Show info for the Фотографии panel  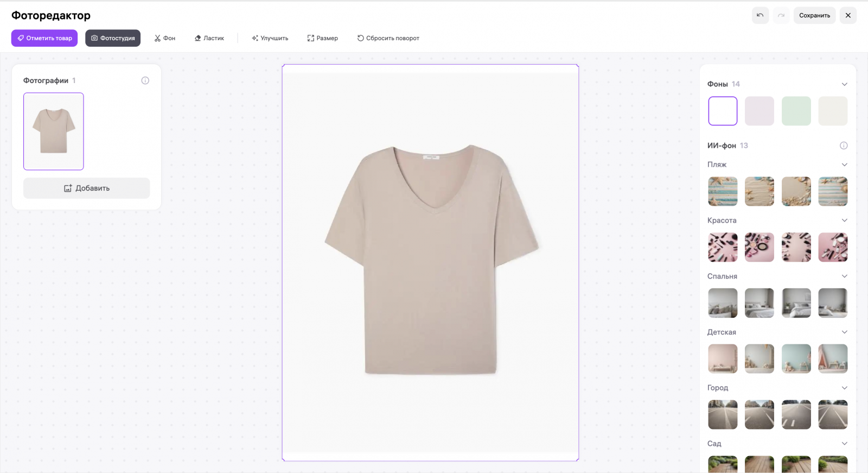tap(145, 80)
